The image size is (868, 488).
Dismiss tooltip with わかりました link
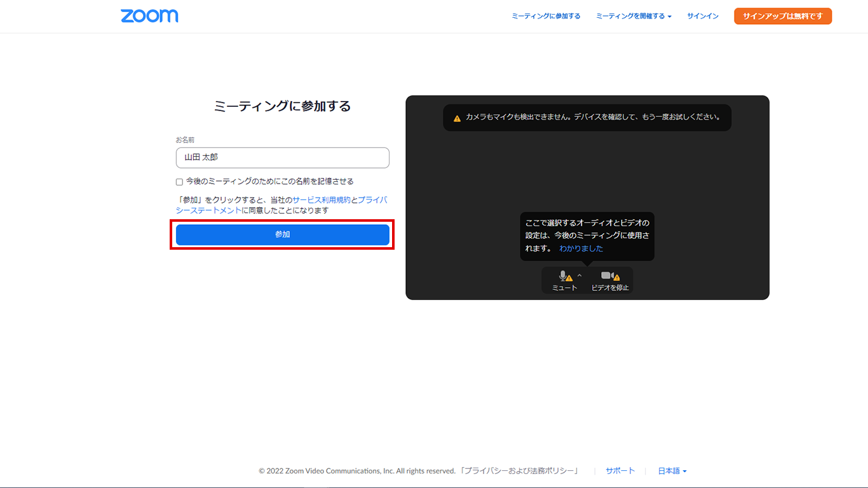coord(581,248)
